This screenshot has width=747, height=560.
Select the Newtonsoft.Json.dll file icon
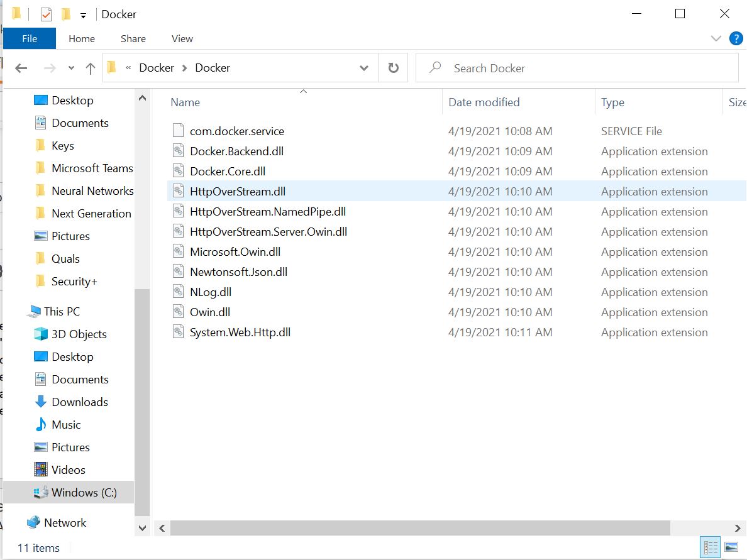(x=178, y=272)
